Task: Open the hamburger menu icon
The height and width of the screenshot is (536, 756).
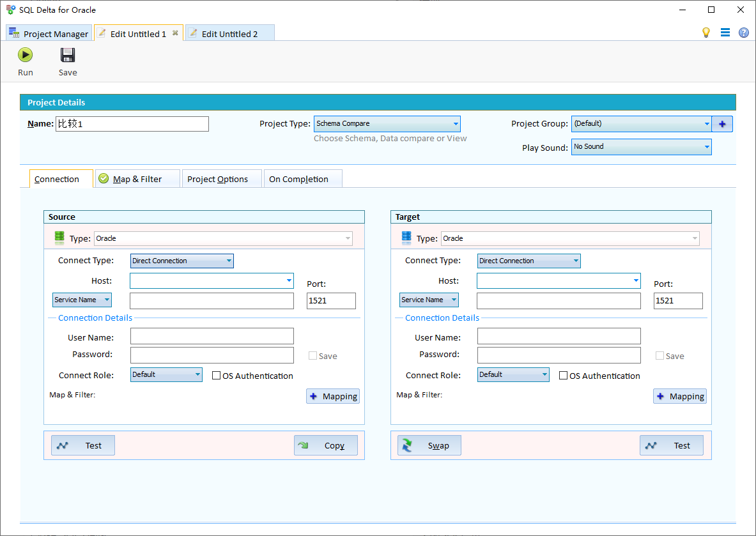Action: point(725,33)
